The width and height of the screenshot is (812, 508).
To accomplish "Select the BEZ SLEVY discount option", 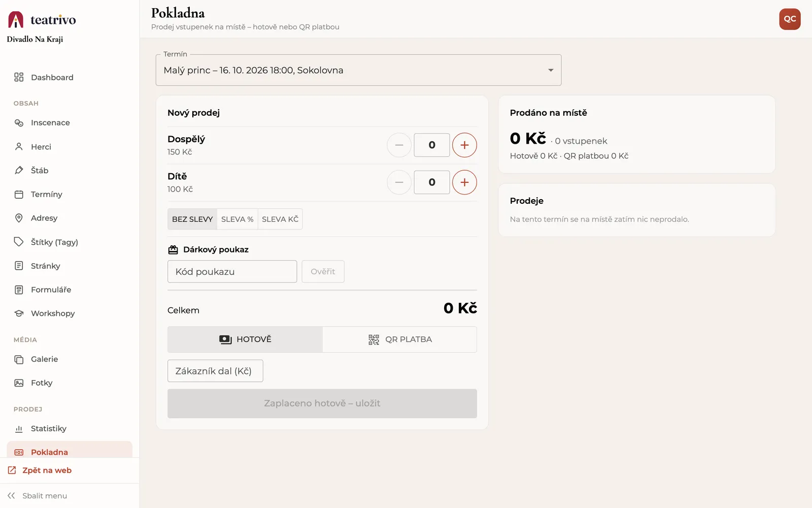I will click(x=192, y=219).
